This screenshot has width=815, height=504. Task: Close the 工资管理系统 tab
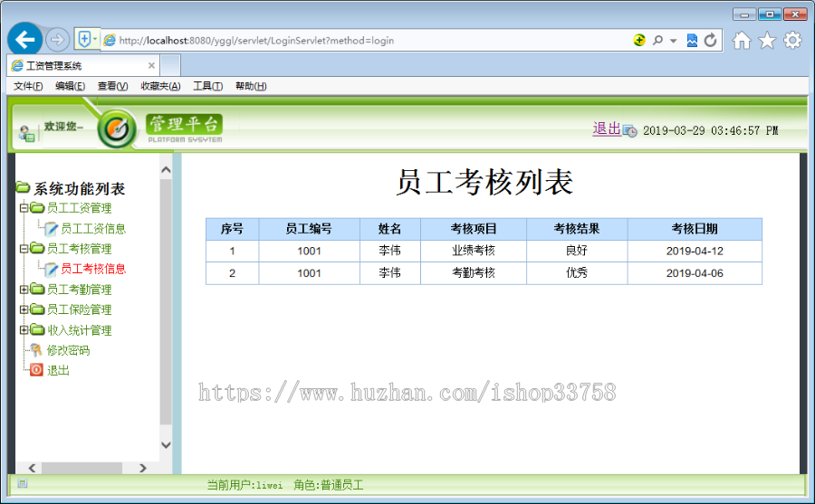click(151, 65)
